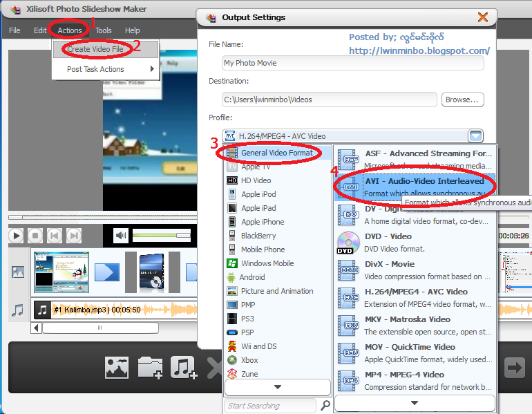Choose MKV Matroska Video format

(x=415, y=326)
